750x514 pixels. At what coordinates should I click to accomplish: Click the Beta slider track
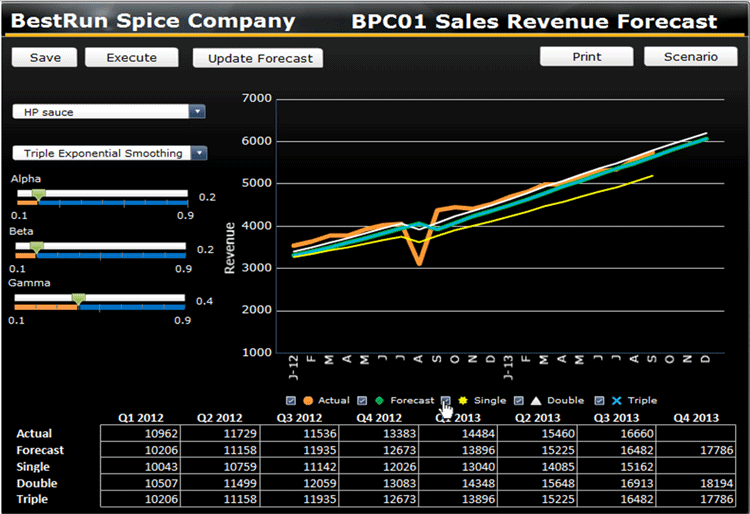coord(100,246)
